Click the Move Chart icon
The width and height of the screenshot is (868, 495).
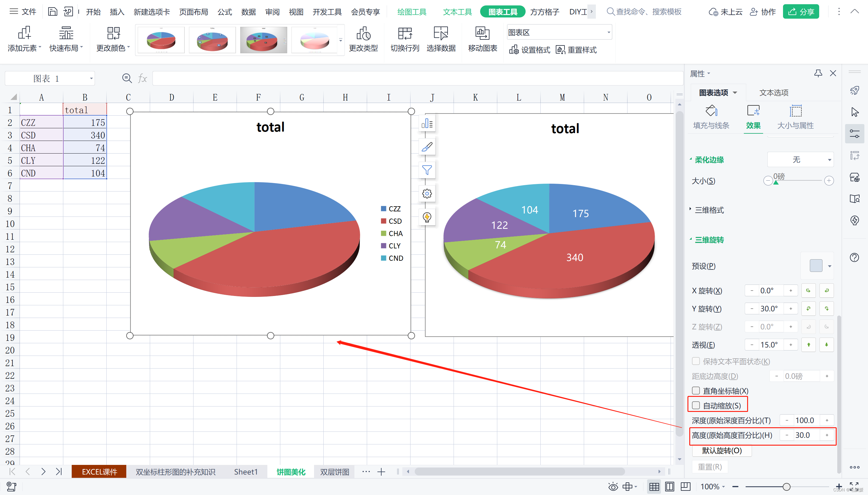point(482,34)
